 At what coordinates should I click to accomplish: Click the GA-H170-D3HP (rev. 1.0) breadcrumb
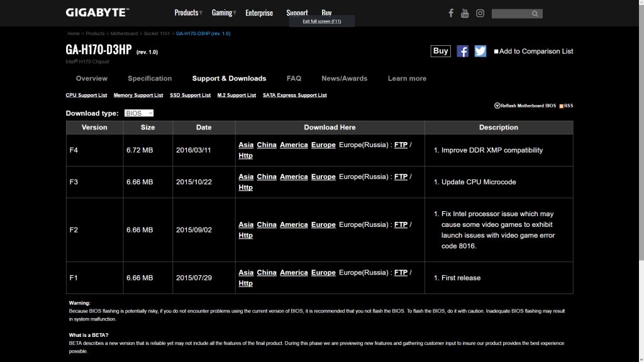pos(203,34)
